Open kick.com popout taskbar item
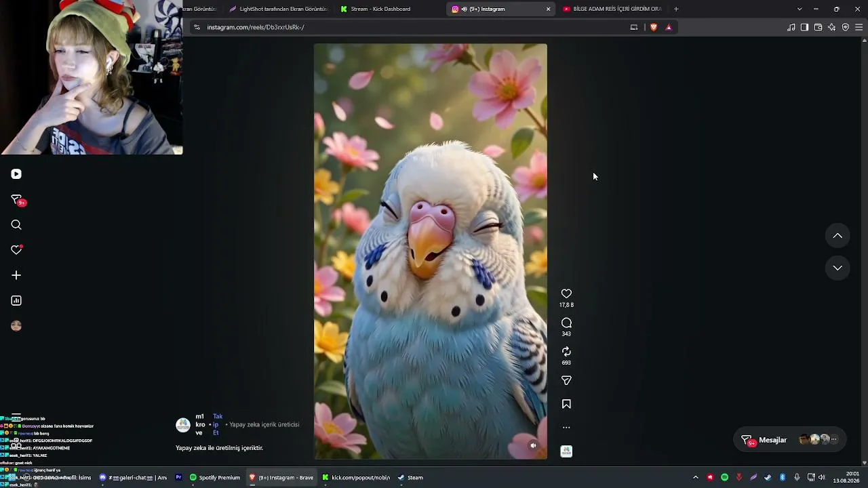This screenshot has height=488, width=868. click(357, 477)
